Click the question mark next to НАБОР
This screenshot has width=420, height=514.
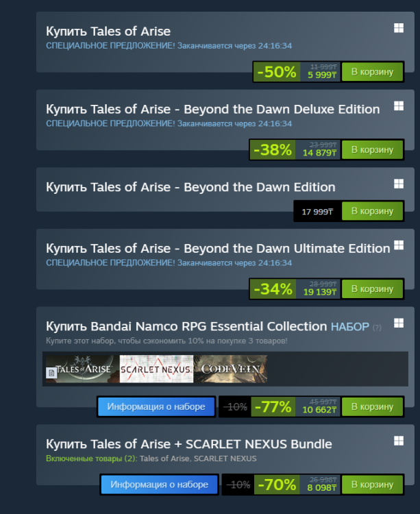tap(376, 328)
